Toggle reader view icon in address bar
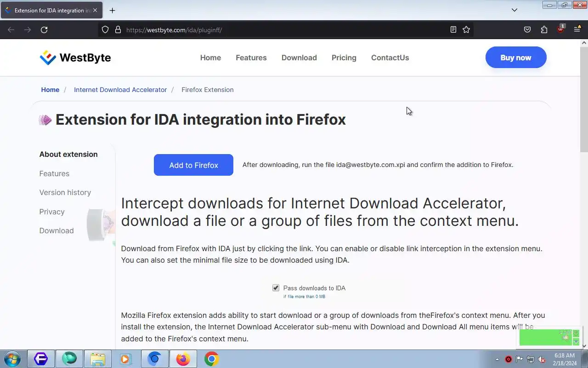The height and width of the screenshot is (368, 588). [x=453, y=29]
